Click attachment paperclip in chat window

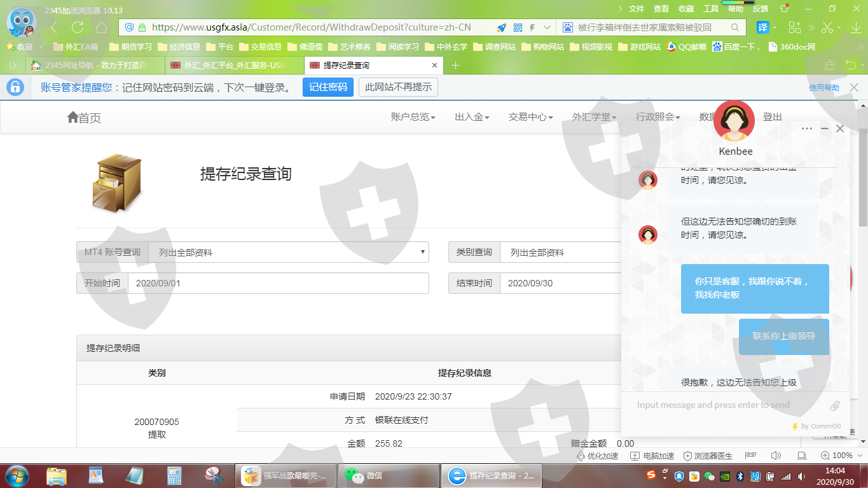click(835, 405)
